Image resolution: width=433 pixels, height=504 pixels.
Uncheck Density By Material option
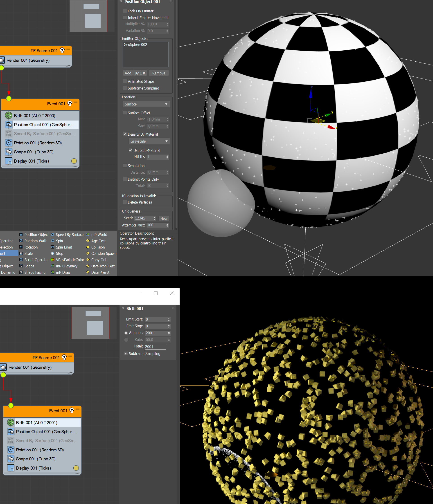tap(125, 134)
